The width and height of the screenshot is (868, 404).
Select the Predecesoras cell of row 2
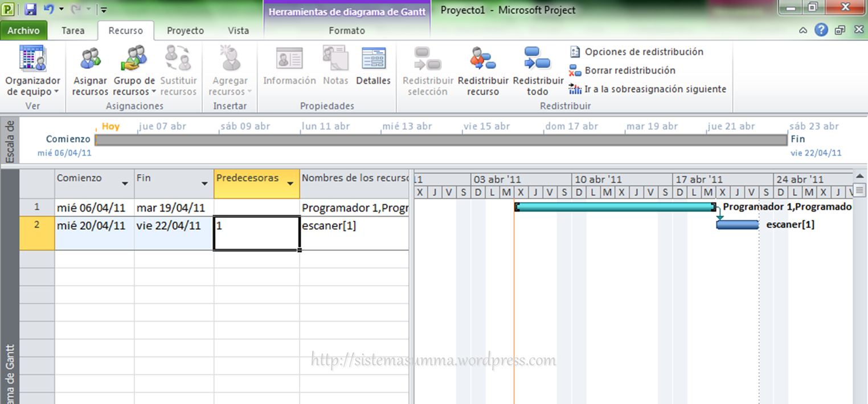(256, 233)
